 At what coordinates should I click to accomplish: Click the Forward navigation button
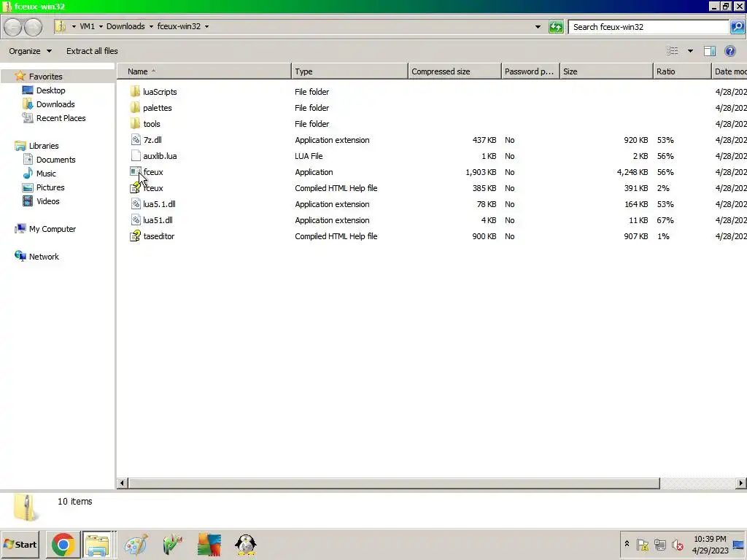coord(33,27)
